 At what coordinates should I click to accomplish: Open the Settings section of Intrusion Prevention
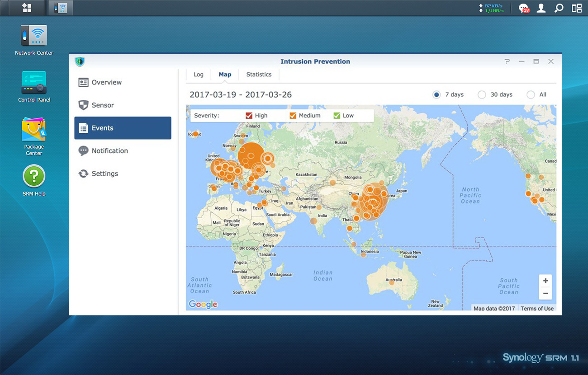104,173
